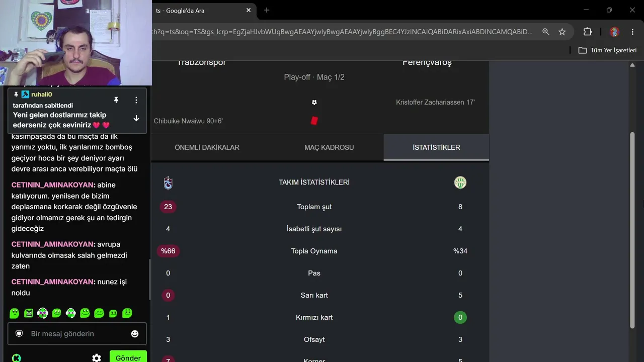Open the Chrome three-dot menu
The image size is (644, 362).
click(632, 32)
